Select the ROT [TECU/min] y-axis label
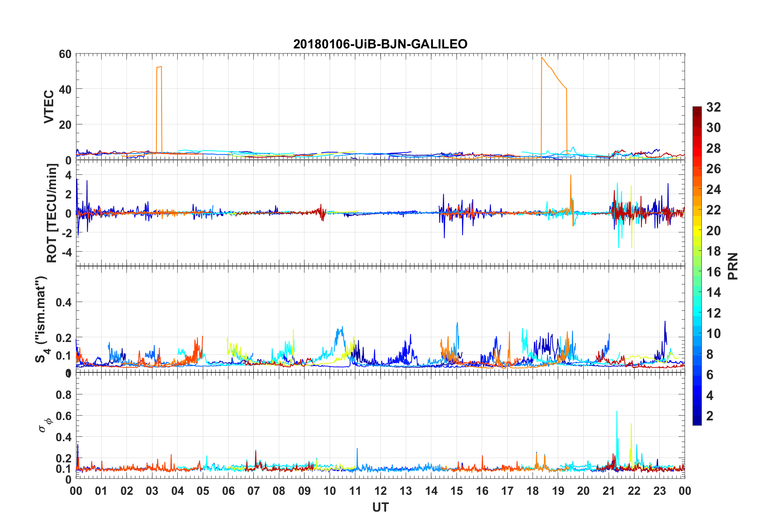 [x=52, y=213]
